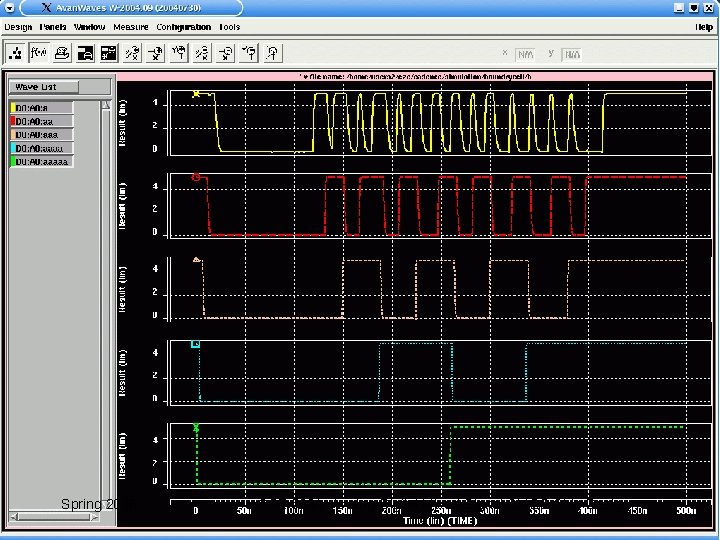Click the fourth toolbar icon, dark window

point(86,52)
